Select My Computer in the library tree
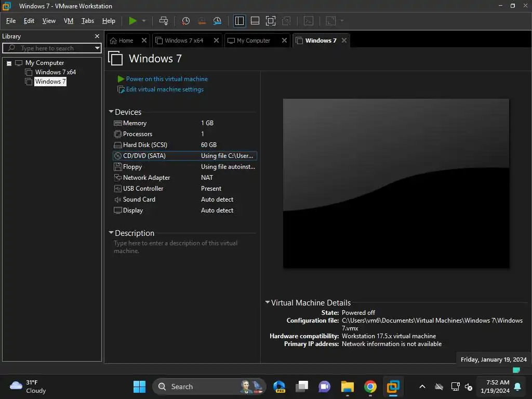The image size is (532, 399). click(45, 63)
